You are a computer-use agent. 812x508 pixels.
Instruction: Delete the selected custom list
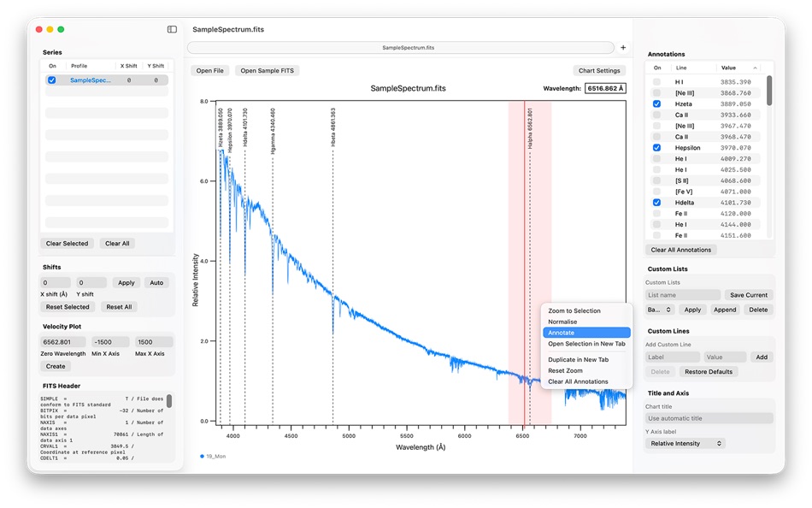click(x=758, y=310)
